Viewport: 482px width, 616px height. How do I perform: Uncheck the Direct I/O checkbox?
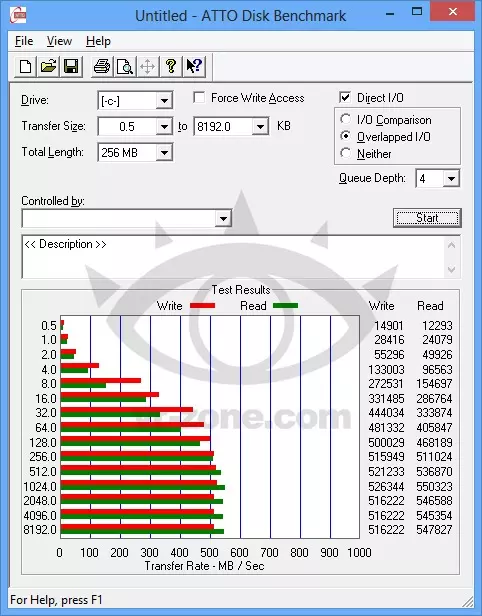(345, 97)
